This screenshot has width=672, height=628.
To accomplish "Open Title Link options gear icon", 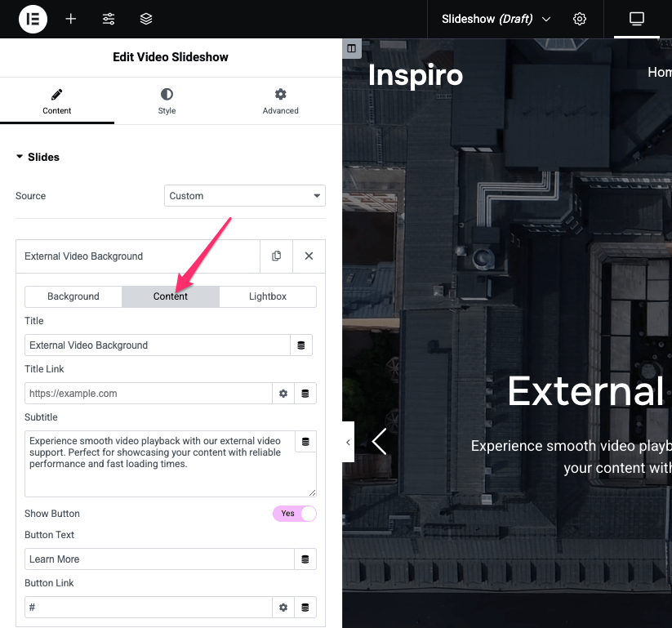I will (283, 394).
